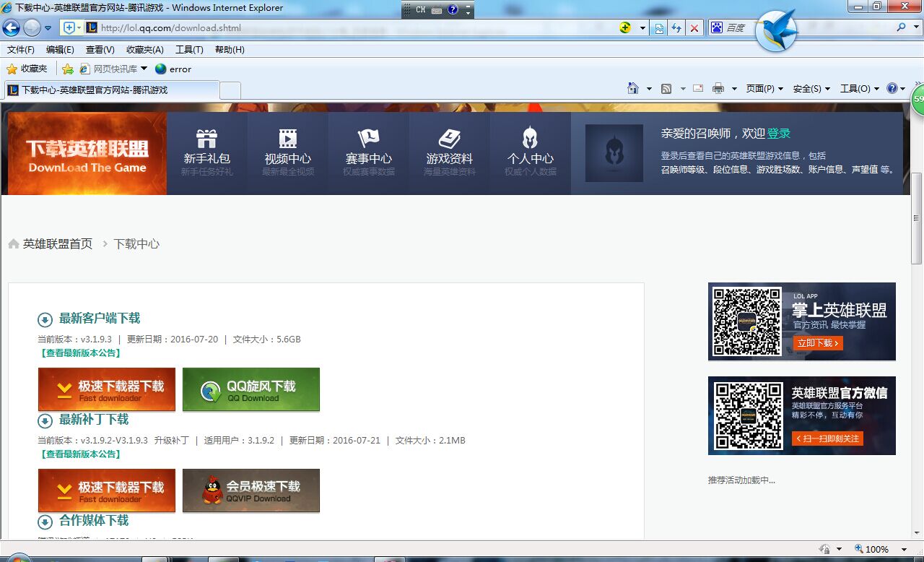Open the 文件(F) menu
This screenshot has width=924, height=562.
21,50
